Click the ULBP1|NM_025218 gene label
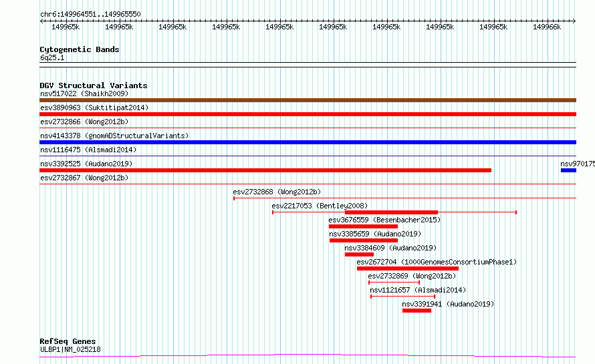595x364 pixels. [x=70, y=349]
